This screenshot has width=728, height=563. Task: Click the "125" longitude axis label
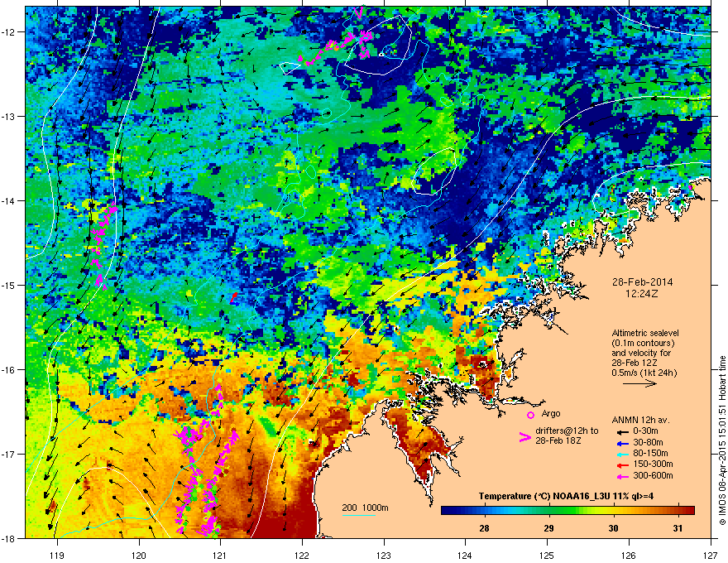click(x=547, y=555)
